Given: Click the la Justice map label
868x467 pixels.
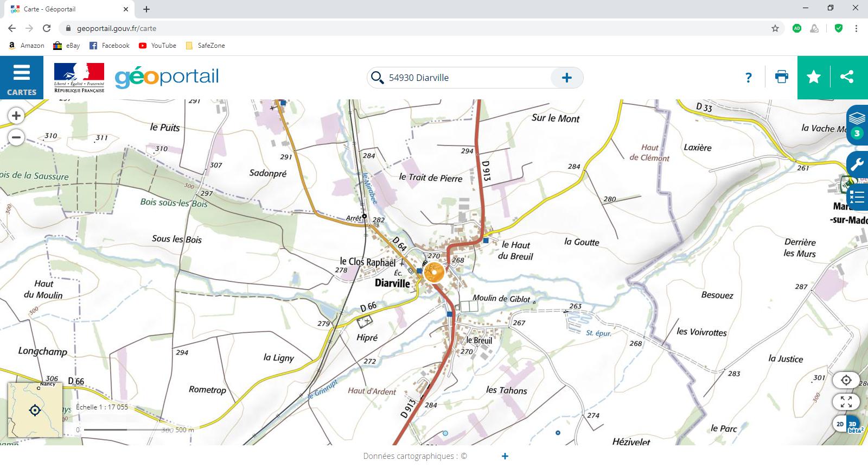Looking at the screenshot, I should [x=786, y=359].
